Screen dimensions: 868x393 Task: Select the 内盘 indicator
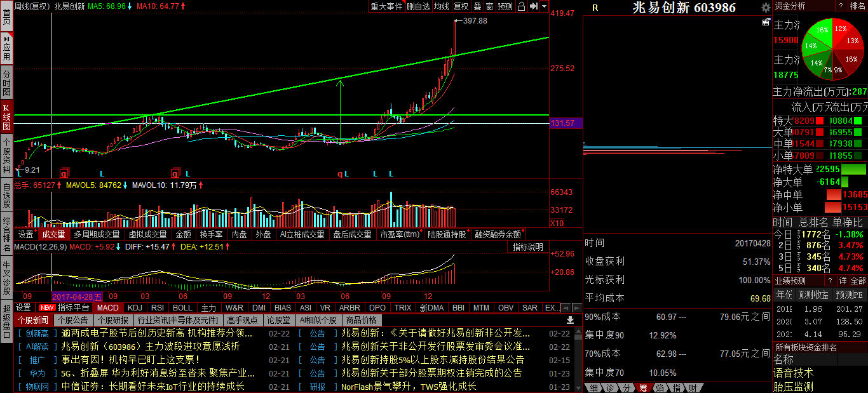click(x=239, y=234)
